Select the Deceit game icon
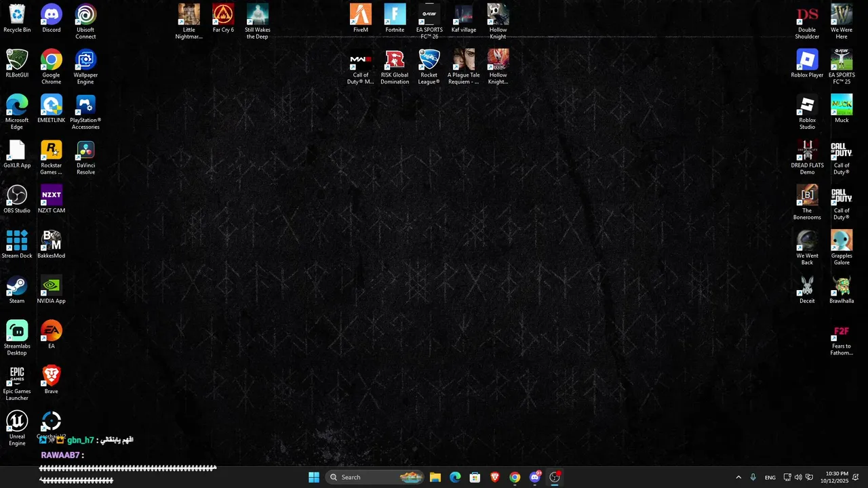This screenshot has height=488, width=868. pos(807,290)
